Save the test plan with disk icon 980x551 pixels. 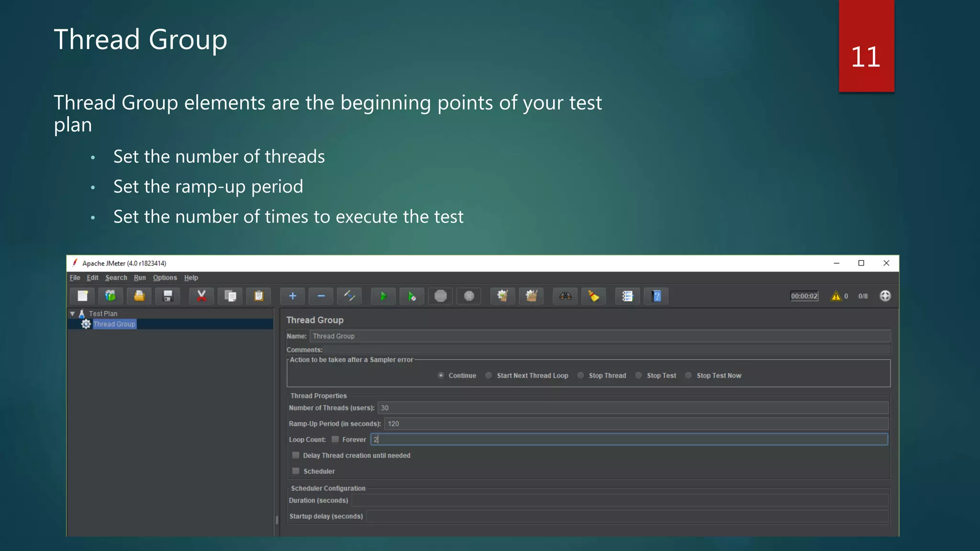pyautogui.click(x=168, y=296)
